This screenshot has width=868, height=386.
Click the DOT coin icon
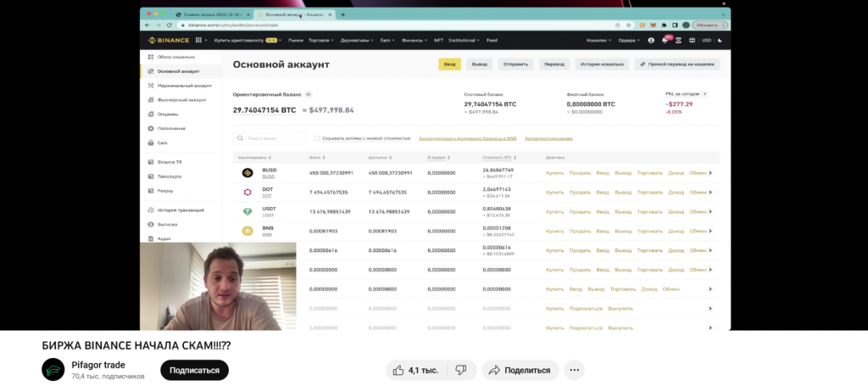(248, 193)
